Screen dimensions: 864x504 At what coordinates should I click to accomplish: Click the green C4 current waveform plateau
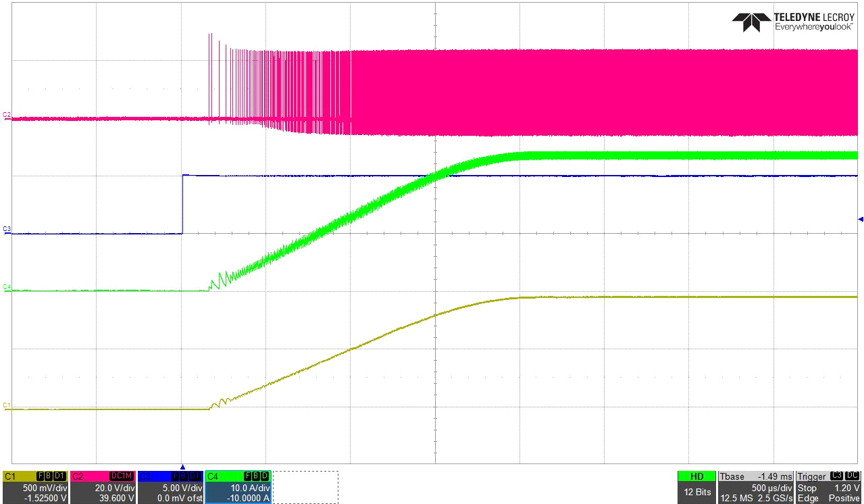coord(676,155)
